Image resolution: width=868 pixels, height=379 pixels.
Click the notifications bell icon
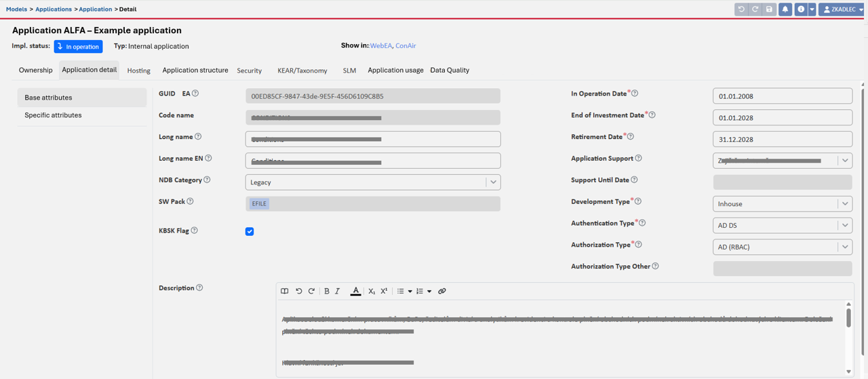tap(785, 9)
